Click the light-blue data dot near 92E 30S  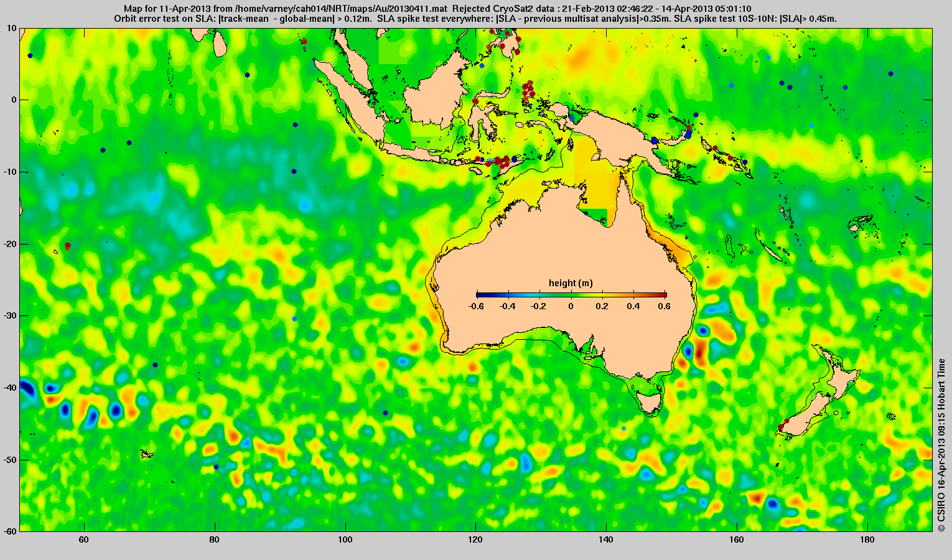(x=294, y=319)
